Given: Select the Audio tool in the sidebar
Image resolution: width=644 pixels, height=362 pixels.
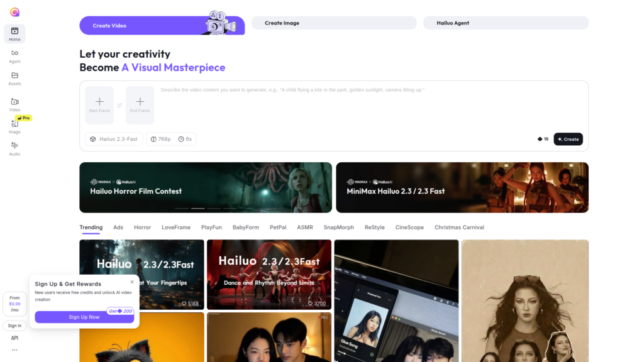Looking at the screenshot, I should (14, 148).
